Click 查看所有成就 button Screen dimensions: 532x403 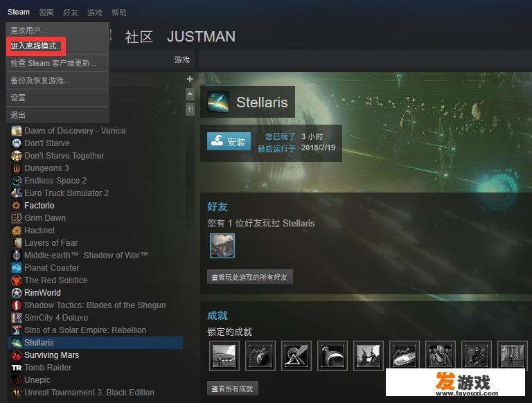[x=233, y=388]
